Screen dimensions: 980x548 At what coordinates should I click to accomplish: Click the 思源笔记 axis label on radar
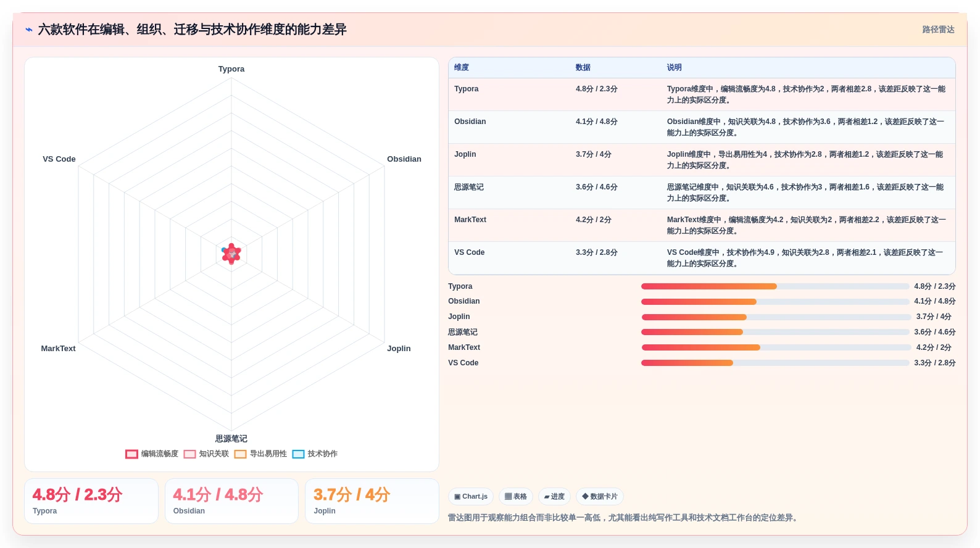[x=231, y=439]
